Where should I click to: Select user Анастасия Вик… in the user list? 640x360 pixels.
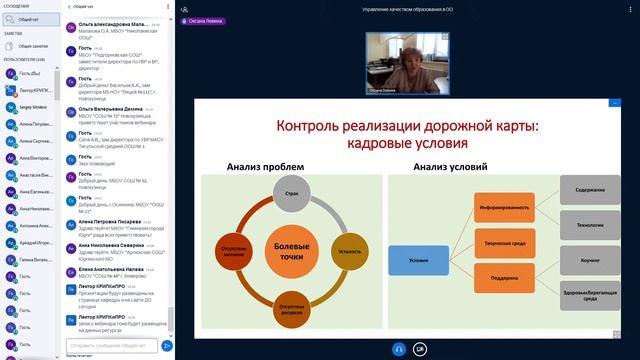click(x=29, y=175)
